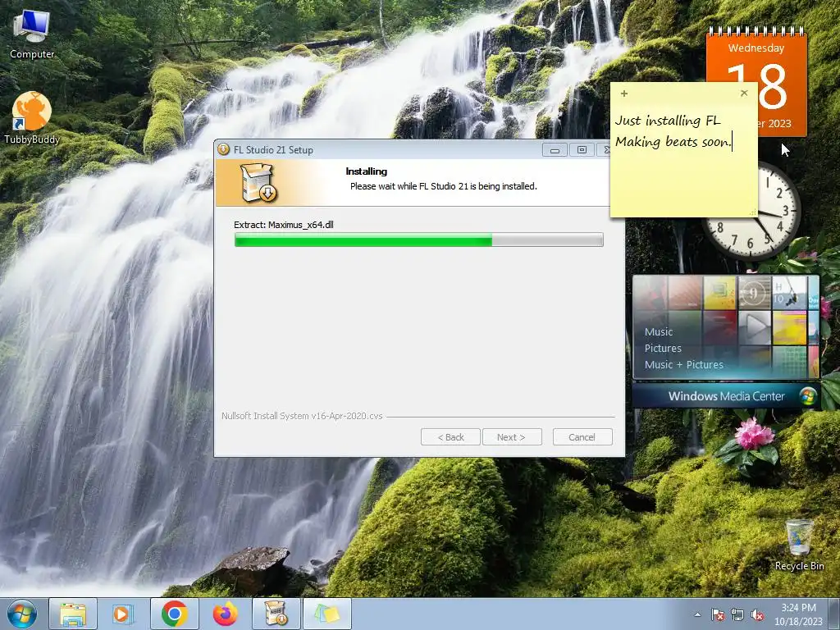
Task: Click the installation progress bar
Action: (419, 240)
